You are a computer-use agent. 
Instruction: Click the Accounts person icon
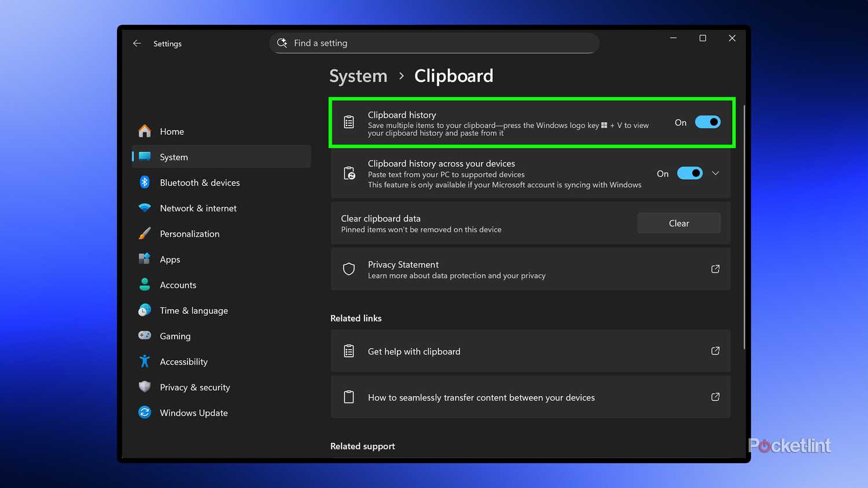(144, 284)
